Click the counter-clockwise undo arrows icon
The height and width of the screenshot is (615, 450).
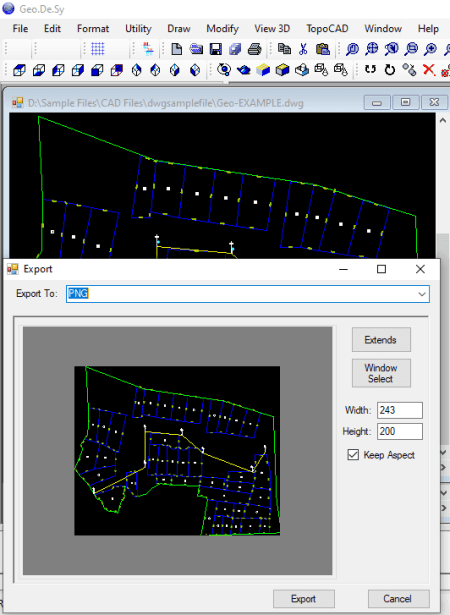click(x=370, y=70)
